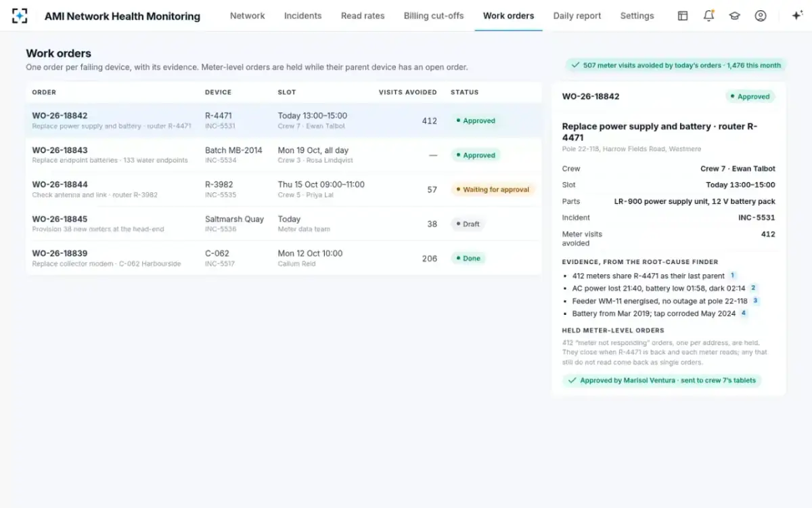
Task: Select the Work orders tab
Action: 508,16
